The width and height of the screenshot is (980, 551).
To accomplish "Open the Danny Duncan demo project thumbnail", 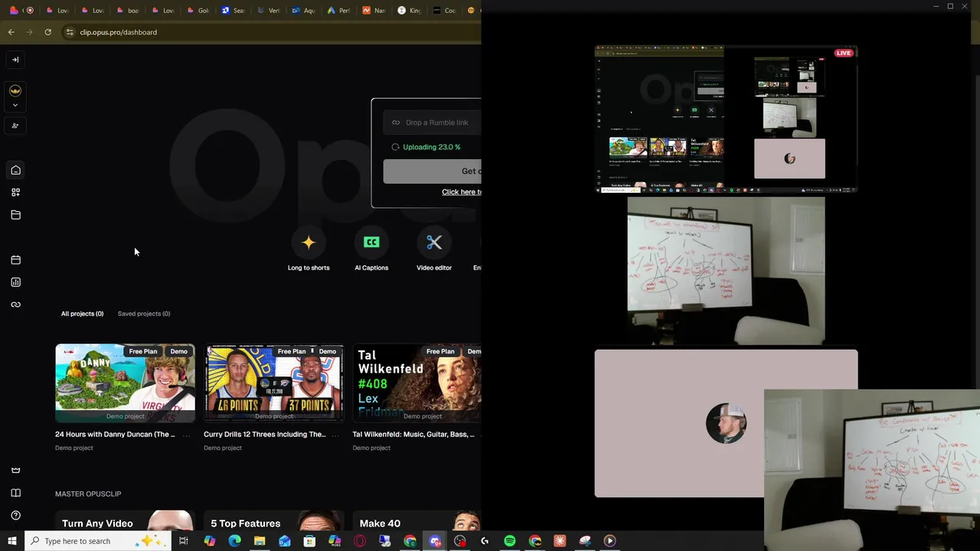I will [x=125, y=383].
